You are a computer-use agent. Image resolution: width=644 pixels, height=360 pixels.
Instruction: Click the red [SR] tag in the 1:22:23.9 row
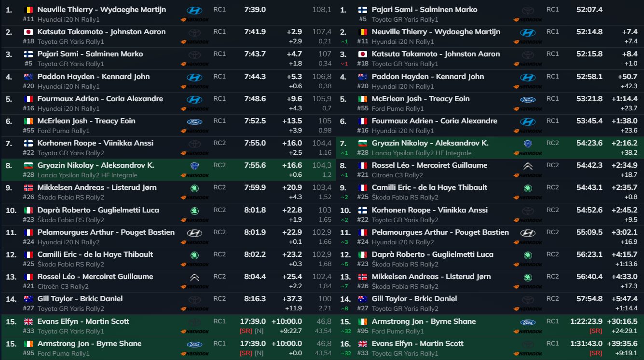pyautogui.click(x=596, y=331)
